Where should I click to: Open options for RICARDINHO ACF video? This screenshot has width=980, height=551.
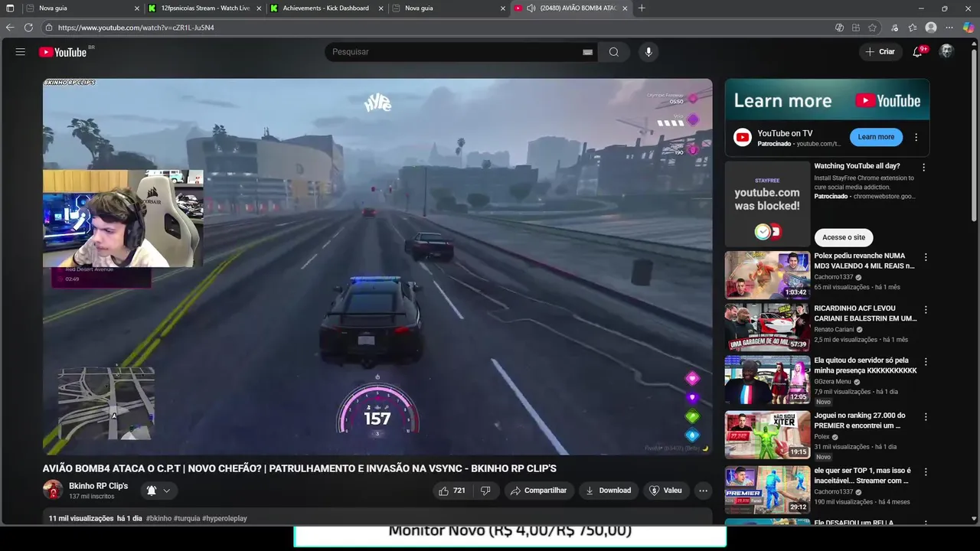click(926, 310)
